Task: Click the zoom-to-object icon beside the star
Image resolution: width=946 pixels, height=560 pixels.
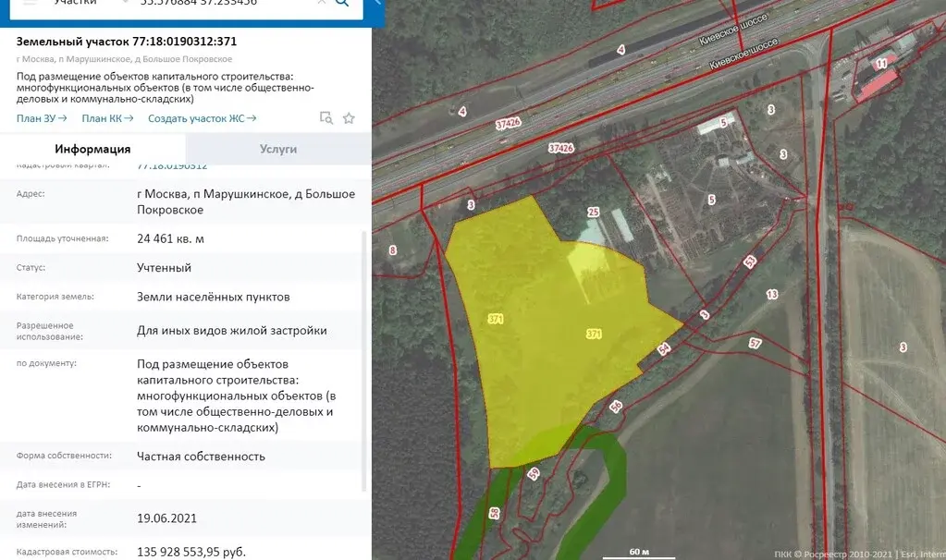Action: point(326,118)
